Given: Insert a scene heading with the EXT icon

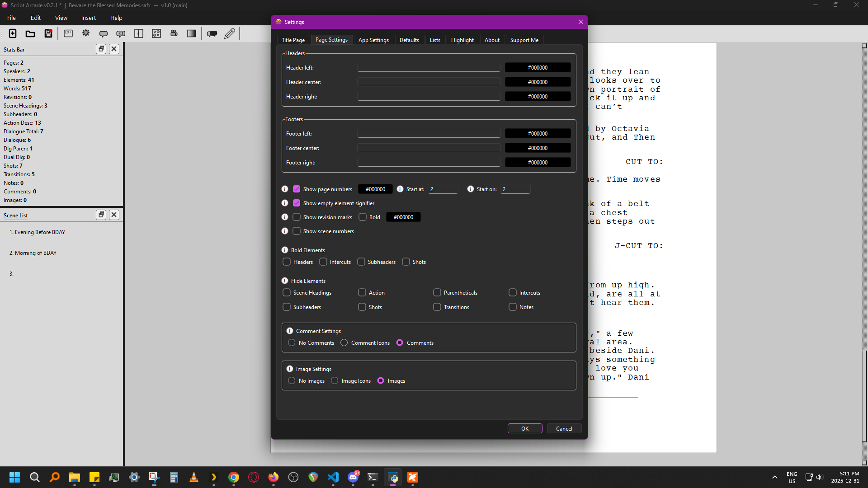Looking at the screenshot, I should [x=68, y=33].
